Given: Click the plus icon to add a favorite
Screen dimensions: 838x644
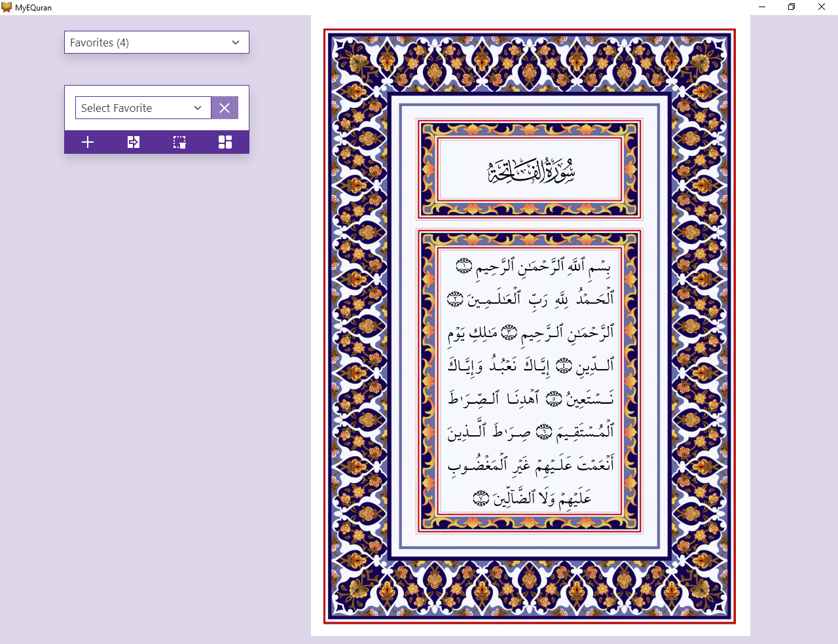Looking at the screenshot, I should pos(87,142).
